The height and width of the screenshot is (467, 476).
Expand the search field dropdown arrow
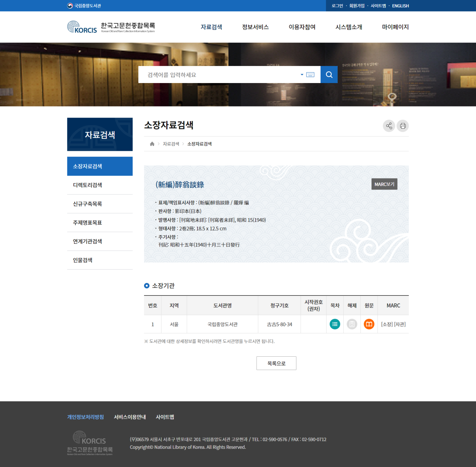point(302,75)
